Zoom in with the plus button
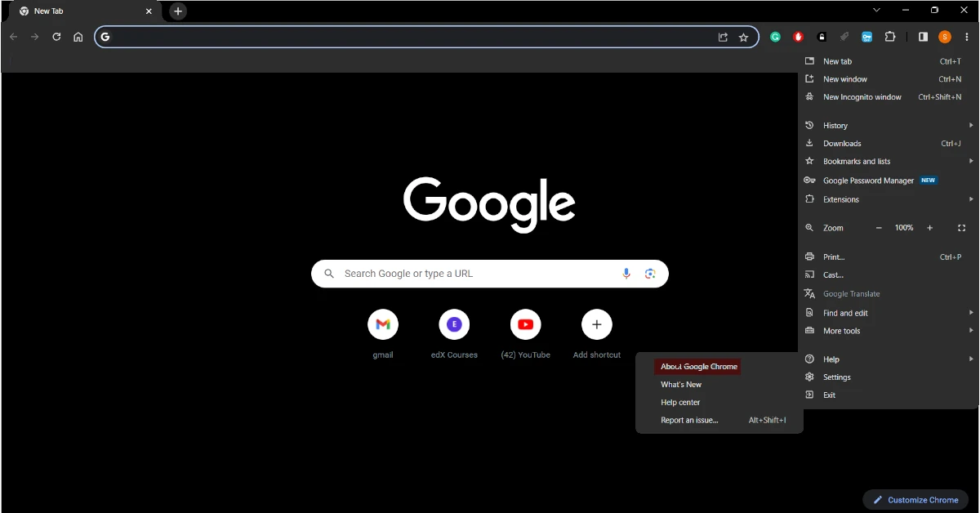The width and height of the screenshot is (980, 513). coord(929,228)
